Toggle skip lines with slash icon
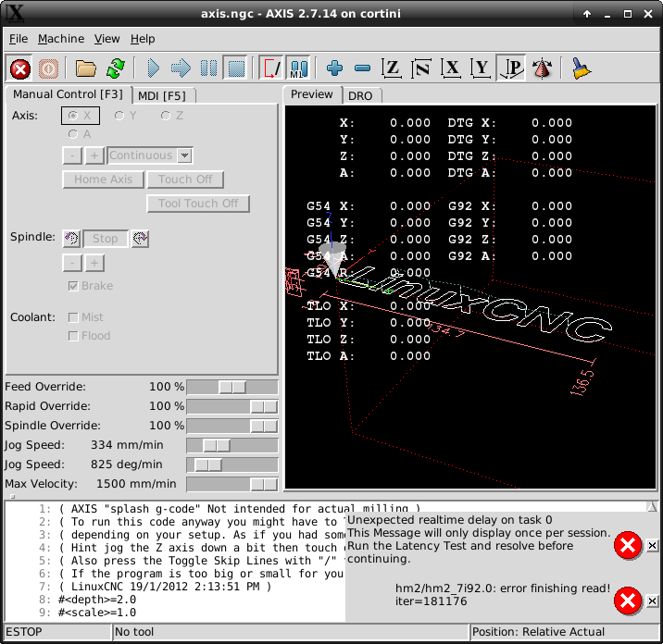663x644 pixels. point(271,68)
